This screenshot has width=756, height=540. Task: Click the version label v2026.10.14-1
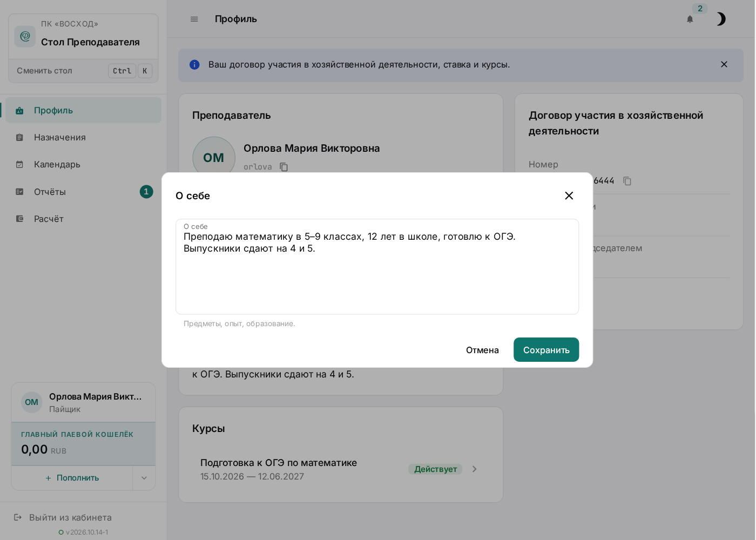pyautogui.click(x=87, y=532)
